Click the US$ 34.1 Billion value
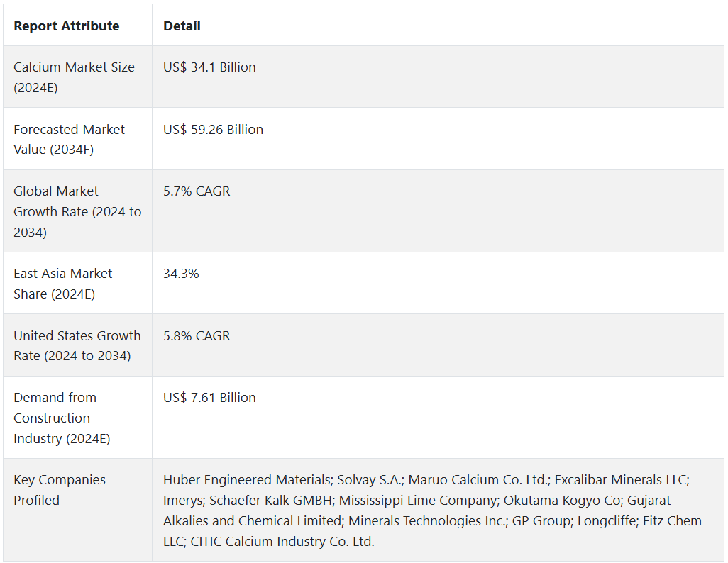The width and height of the screenshot is (728, 563). tap(209, 67)
